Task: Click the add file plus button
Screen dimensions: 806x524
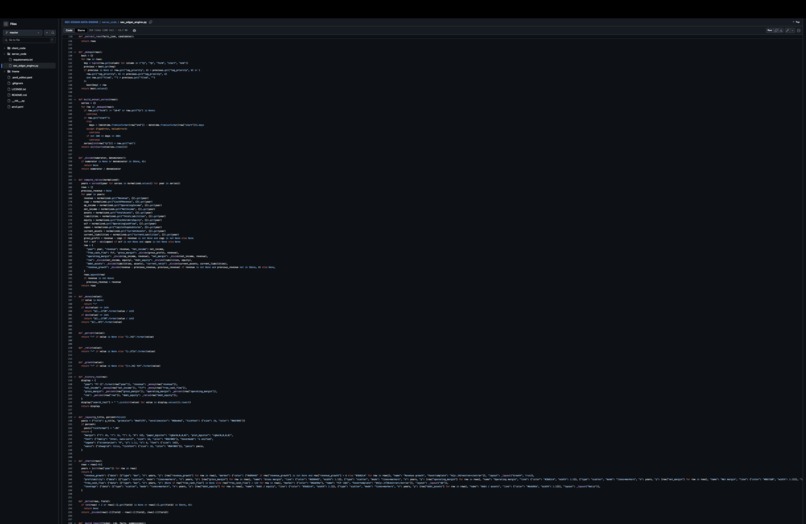Action: pyautogui.click(x=47, y=32)
